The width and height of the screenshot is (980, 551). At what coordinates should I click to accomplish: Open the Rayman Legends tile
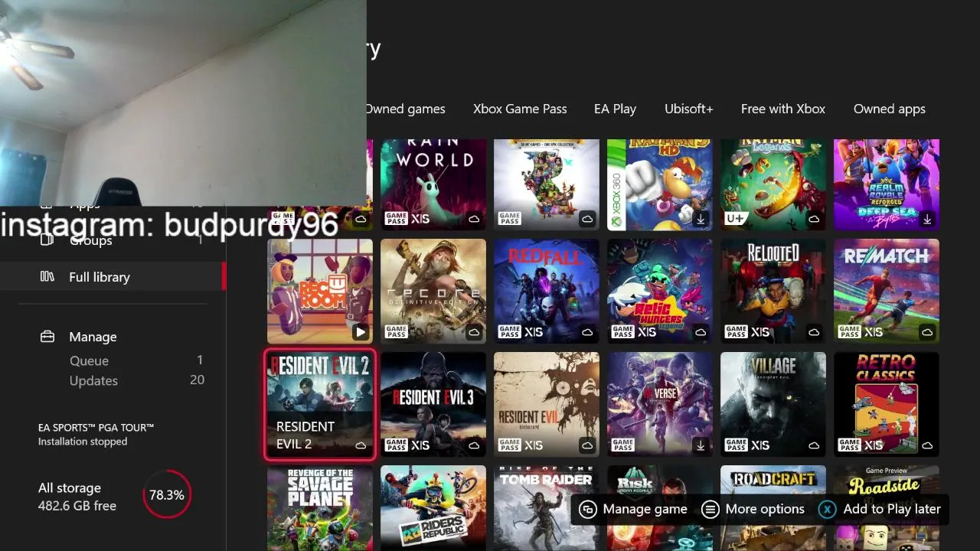773,184
